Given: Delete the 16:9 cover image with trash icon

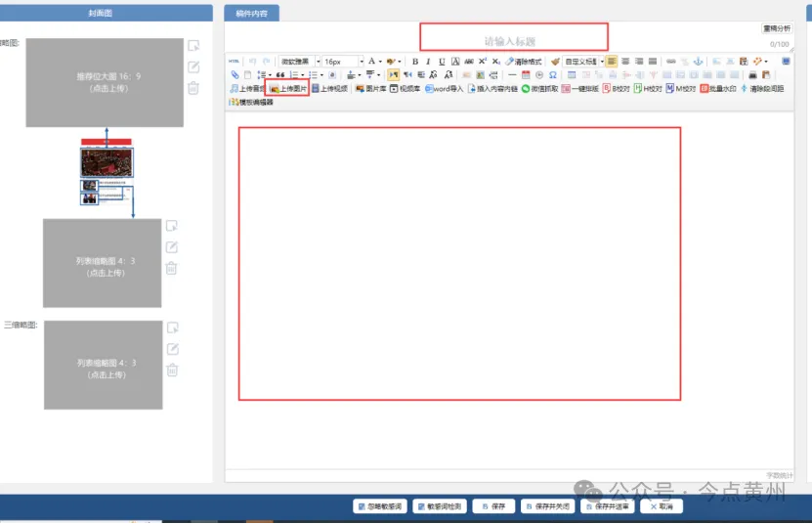Looking at the screenshot, I should [193, 88].
